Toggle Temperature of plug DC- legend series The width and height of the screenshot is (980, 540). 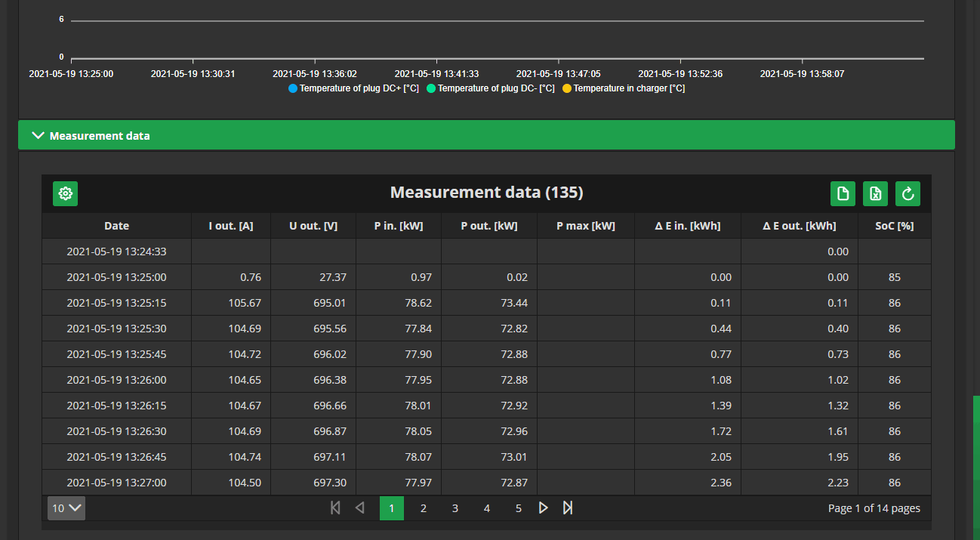coord(491,88)
